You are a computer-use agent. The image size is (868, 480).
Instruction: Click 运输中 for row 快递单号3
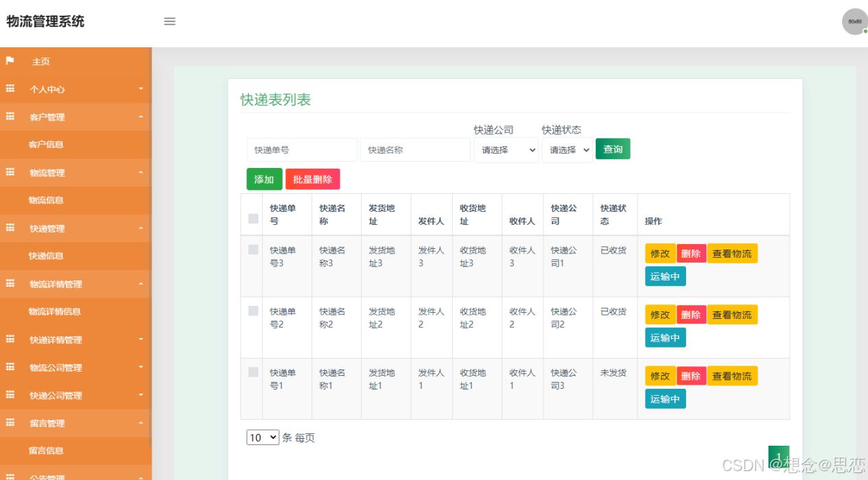point(666,276)
